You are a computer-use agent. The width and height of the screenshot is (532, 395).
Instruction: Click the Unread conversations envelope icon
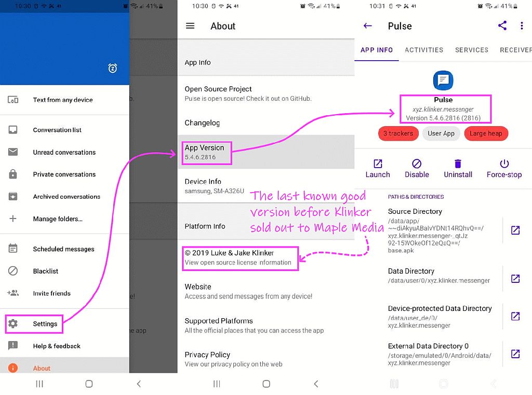click(13, 152)
